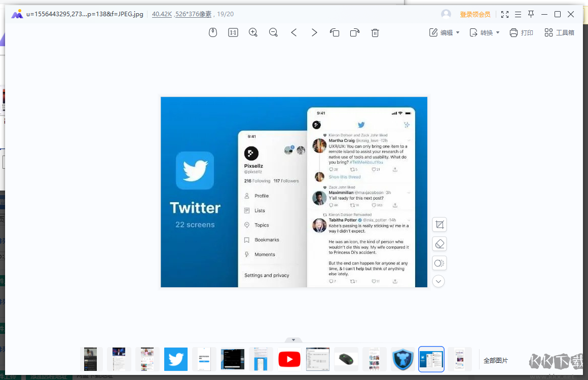Click the 打印 print button

point(521,32)
